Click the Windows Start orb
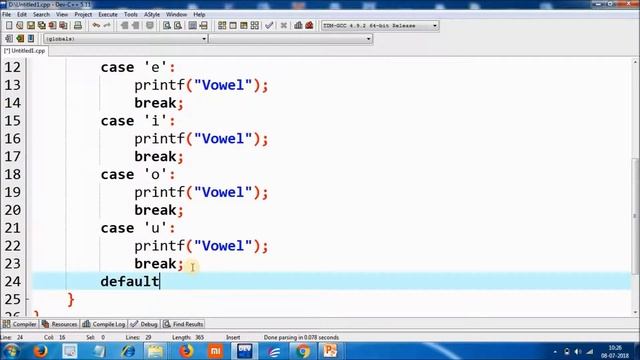This screenshot has height=360, width=640. (x=12, y=351)
